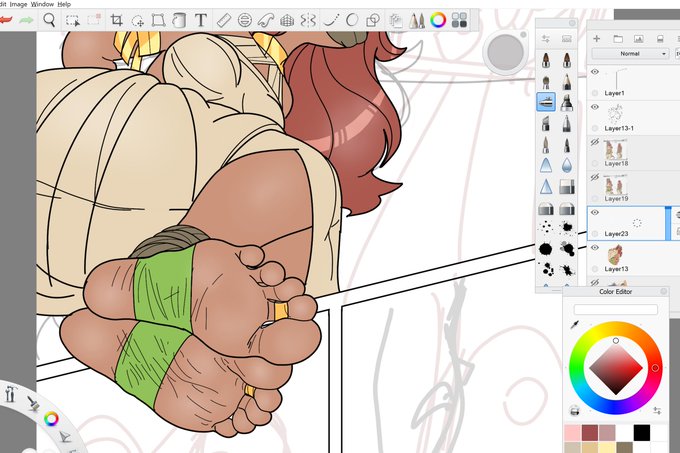
Task: Open the Help menu
Action: 64,4
